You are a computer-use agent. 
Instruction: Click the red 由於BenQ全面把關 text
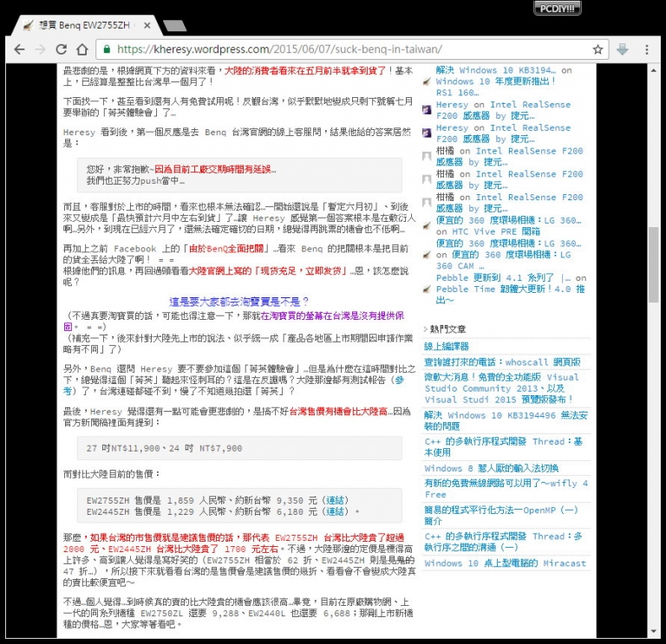click(226, 249)
